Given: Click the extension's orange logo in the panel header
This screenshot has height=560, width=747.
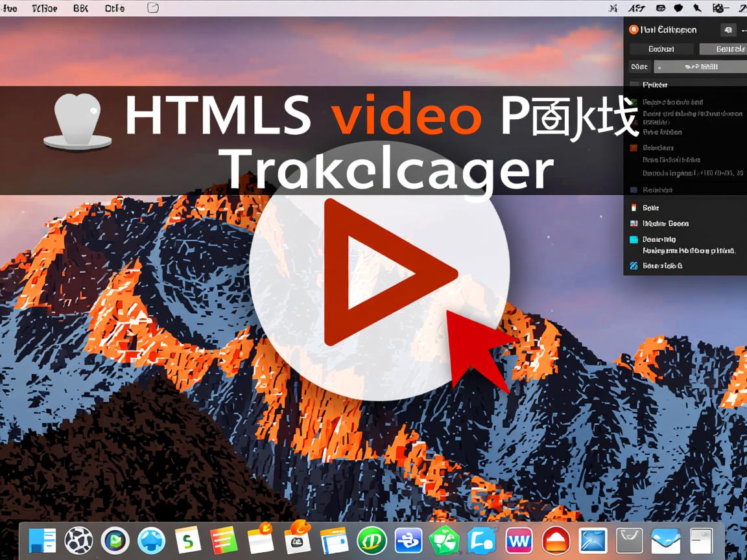Looking at the screenshot, I should coord(634,30).
